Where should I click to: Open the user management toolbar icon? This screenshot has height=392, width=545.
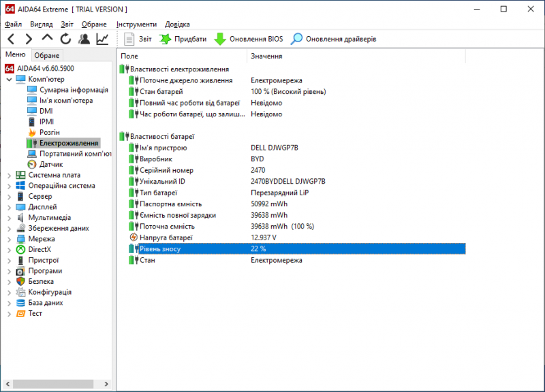[84, 39]
